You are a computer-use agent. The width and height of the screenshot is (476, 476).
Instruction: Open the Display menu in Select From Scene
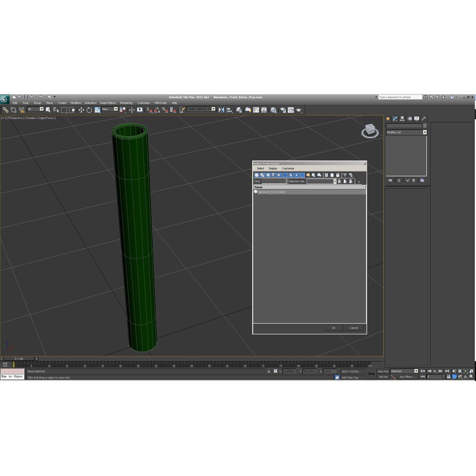click(273, 168)
